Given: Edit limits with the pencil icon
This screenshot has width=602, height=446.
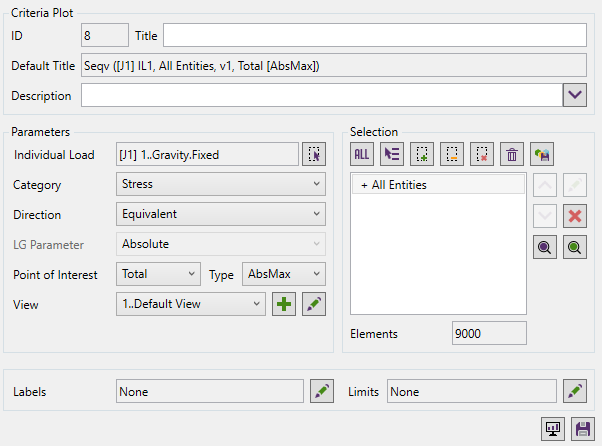Looking at the screenshot, I should point(574,391).
